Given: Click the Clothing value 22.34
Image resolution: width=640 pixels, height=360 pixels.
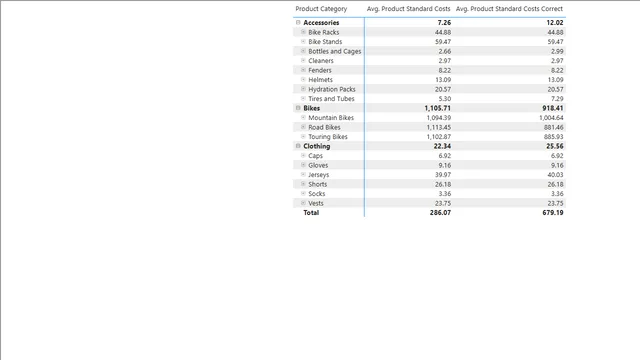Looking at the screenshot, I should coord(442,146).
